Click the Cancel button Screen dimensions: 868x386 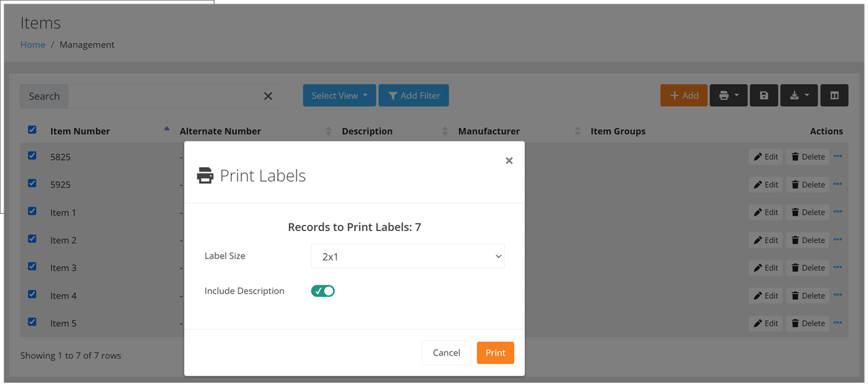(446, 353)
